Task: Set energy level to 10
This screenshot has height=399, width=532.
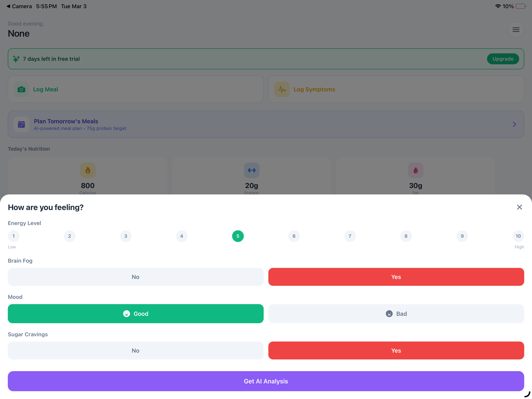Action: tap(518, 236)
